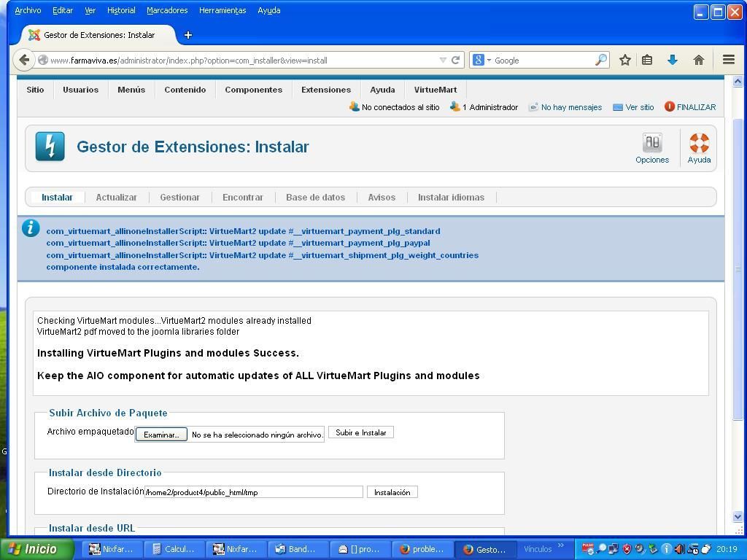Switch to the proble... Firefox taskbar window
This screenshot has height=560, width=747.
point(422,549)
